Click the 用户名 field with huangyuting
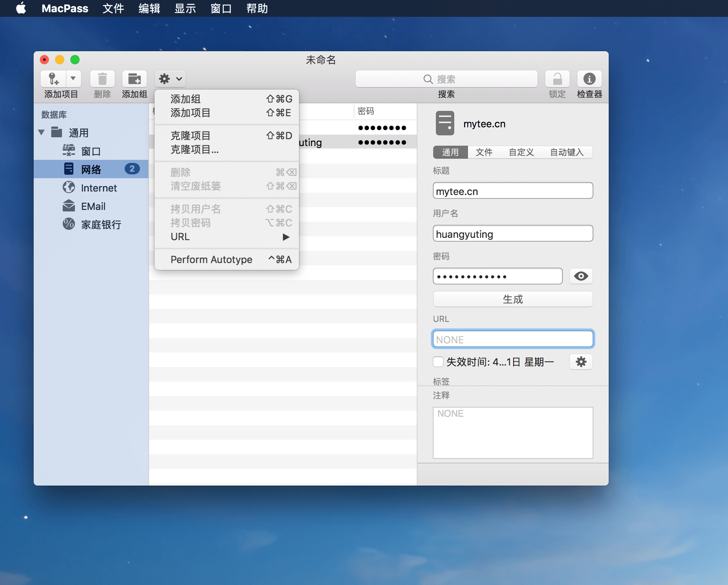 [x=513, y=234]
